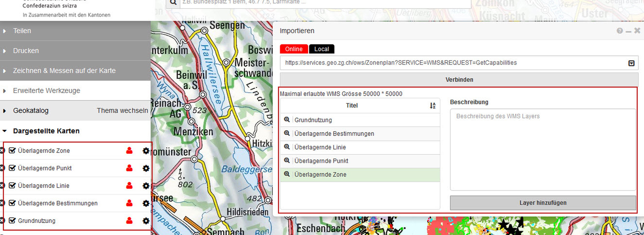Click the search magnifier icon
The image size is (644, 235).
pos(173,3)
